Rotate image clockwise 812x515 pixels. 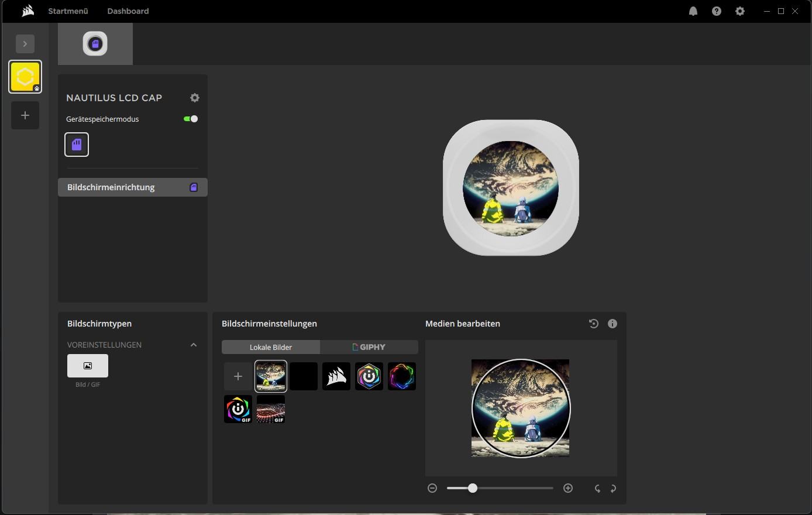tap(613, 488)
